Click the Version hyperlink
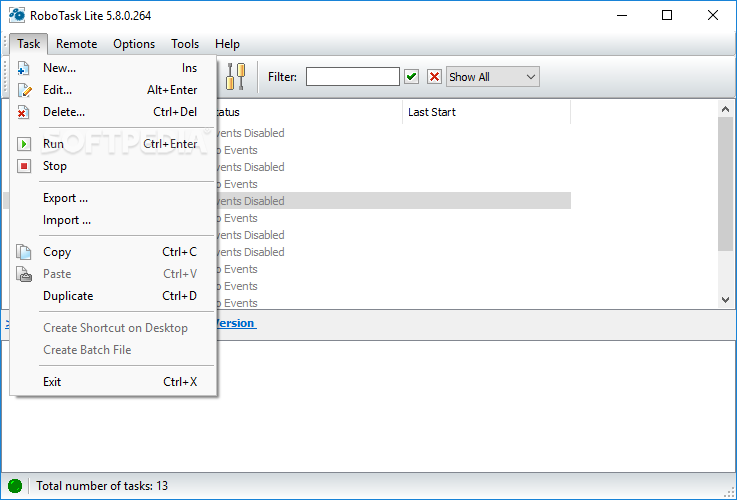The width and height of the screenshot is (737, 500). [235, 323]
